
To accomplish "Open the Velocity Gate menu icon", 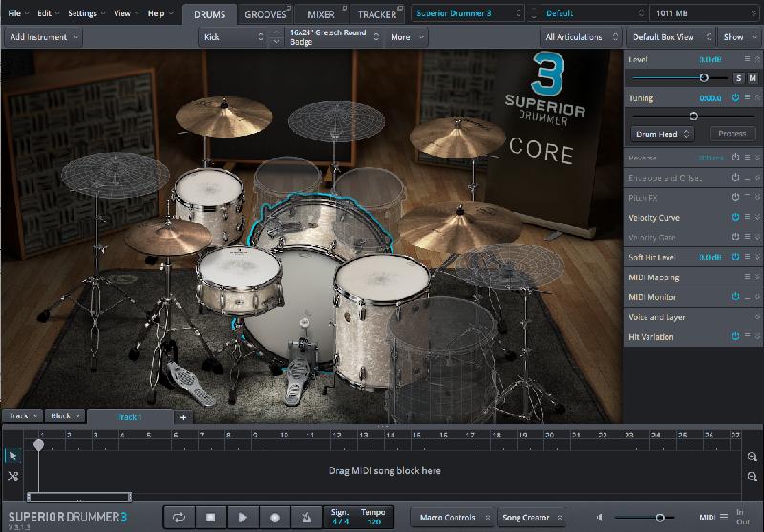I will (x=747, y=237).
